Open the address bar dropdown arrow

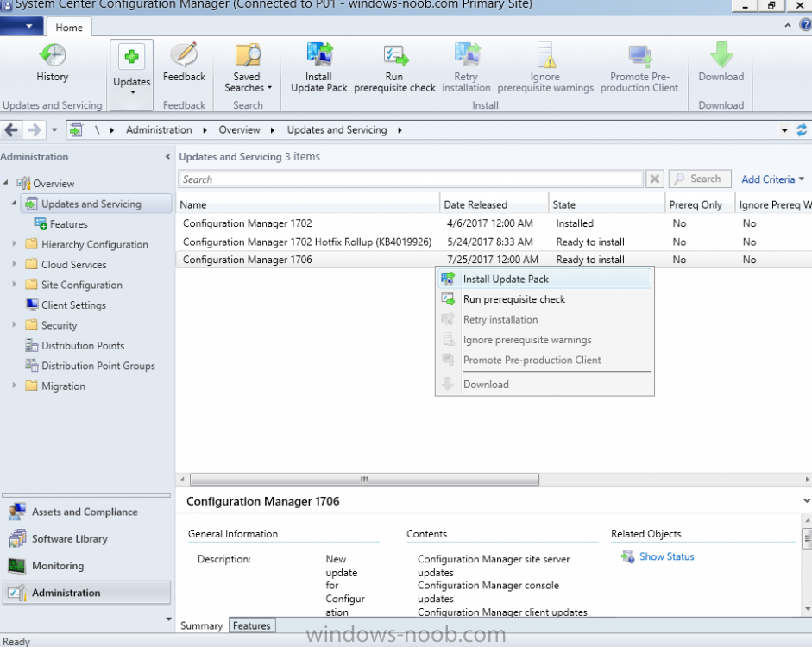point(784,130)
